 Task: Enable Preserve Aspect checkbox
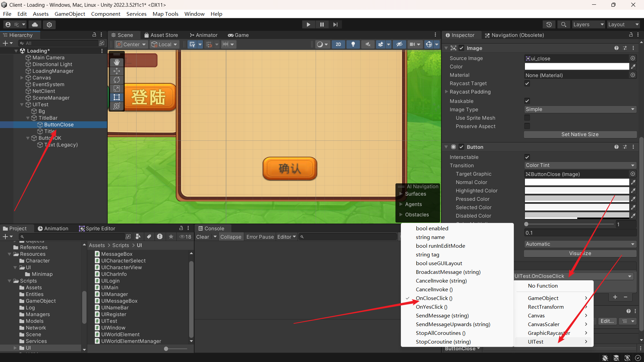pos(527,126)
